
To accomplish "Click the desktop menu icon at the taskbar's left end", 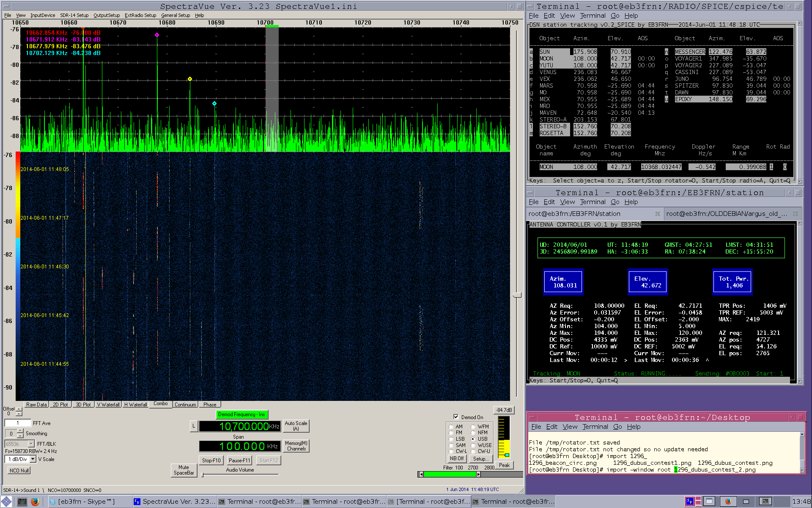I will click(6, 502).
